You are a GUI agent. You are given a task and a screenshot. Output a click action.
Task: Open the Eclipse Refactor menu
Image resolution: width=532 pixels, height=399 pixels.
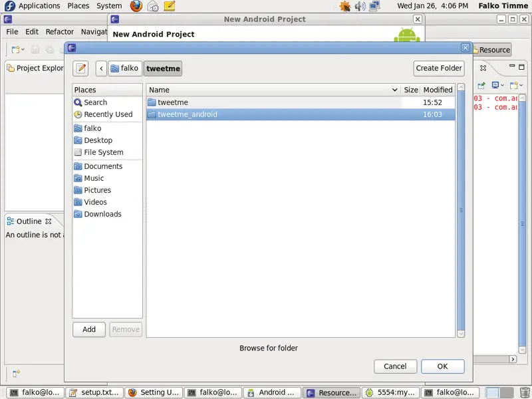click(x=60, y=31)
